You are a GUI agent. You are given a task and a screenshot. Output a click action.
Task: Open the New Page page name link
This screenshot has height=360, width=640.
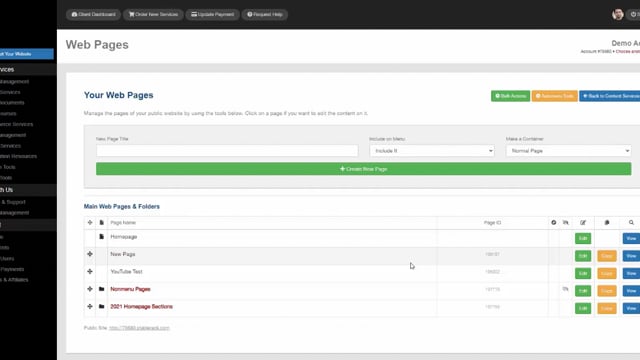122,254
